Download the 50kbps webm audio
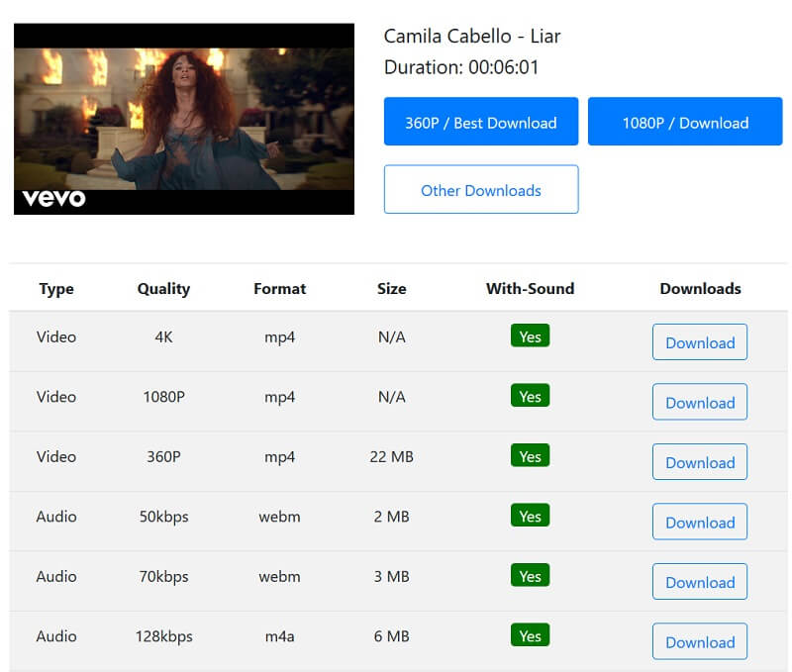The height and width of the screenshot is (672, 792). (x=700, y=522)
